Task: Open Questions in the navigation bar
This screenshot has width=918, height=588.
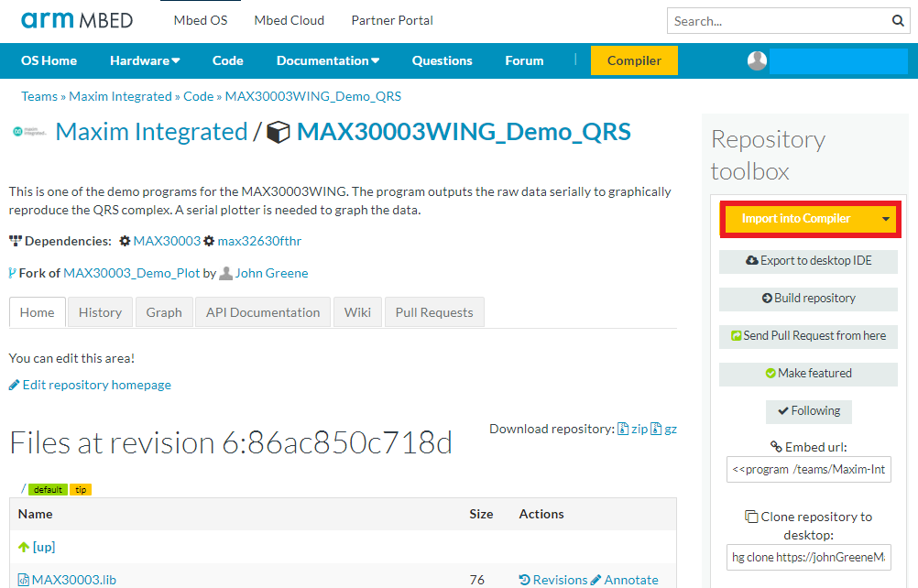Action: point(442,60)
